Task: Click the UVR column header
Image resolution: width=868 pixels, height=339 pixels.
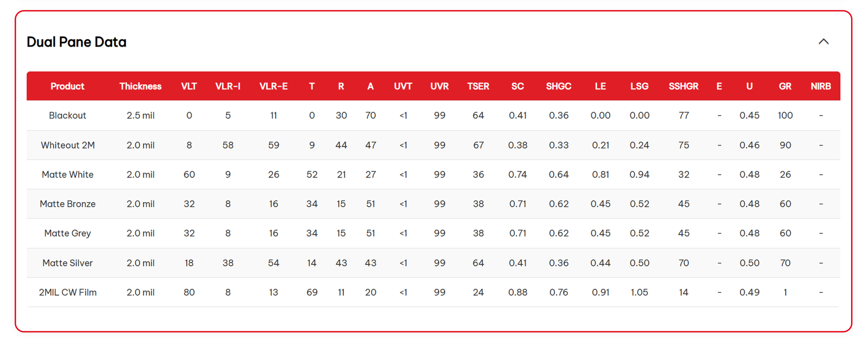Action: (x=439, y=86)
